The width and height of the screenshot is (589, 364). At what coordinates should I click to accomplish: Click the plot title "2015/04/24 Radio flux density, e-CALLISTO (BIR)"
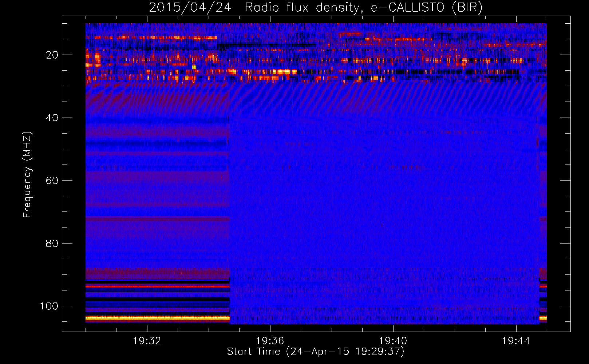(316, 8)
